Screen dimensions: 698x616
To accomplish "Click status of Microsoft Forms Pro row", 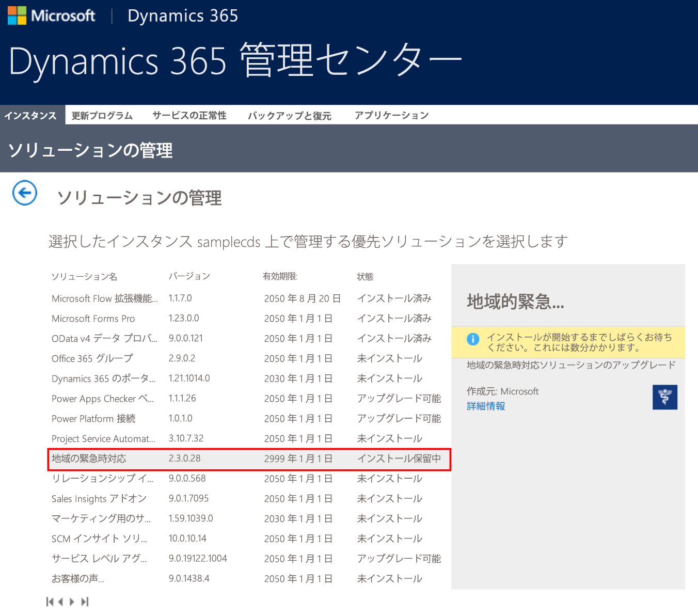I will pos(394,319).
